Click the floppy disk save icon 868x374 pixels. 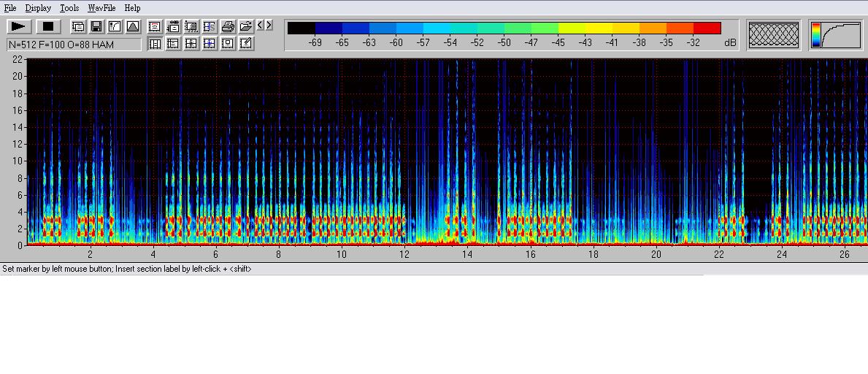96,27
